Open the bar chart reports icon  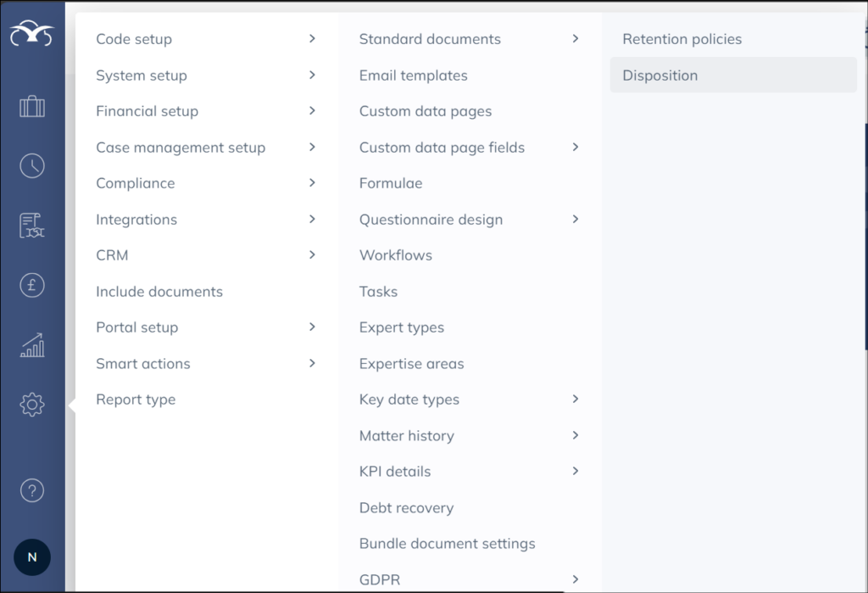pyautogui.click(x=32, y=345)
